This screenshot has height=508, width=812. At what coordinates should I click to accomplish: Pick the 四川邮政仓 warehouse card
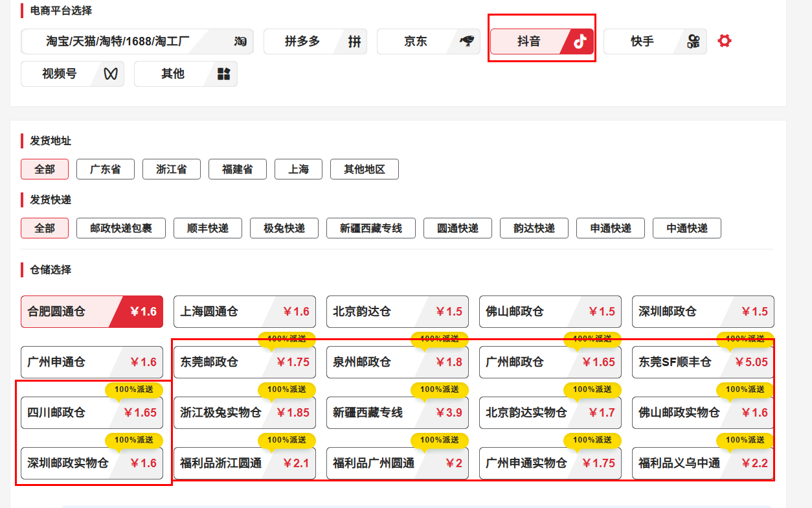(x=92, y=413)
